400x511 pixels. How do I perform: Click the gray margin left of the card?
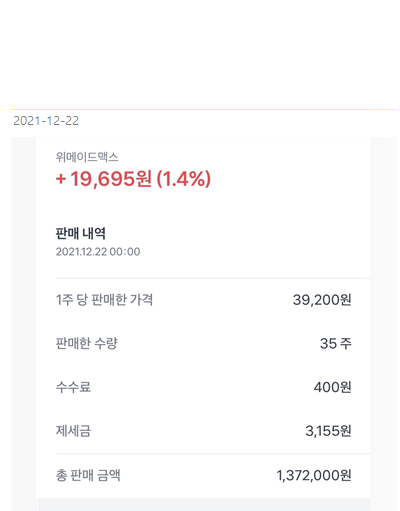coord(24,323)
